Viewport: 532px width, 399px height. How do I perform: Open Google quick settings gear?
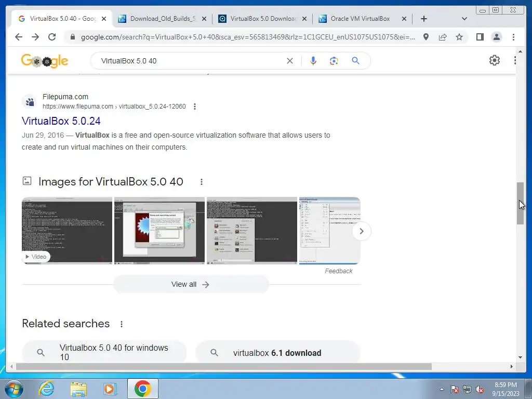(x=495, y=60)
